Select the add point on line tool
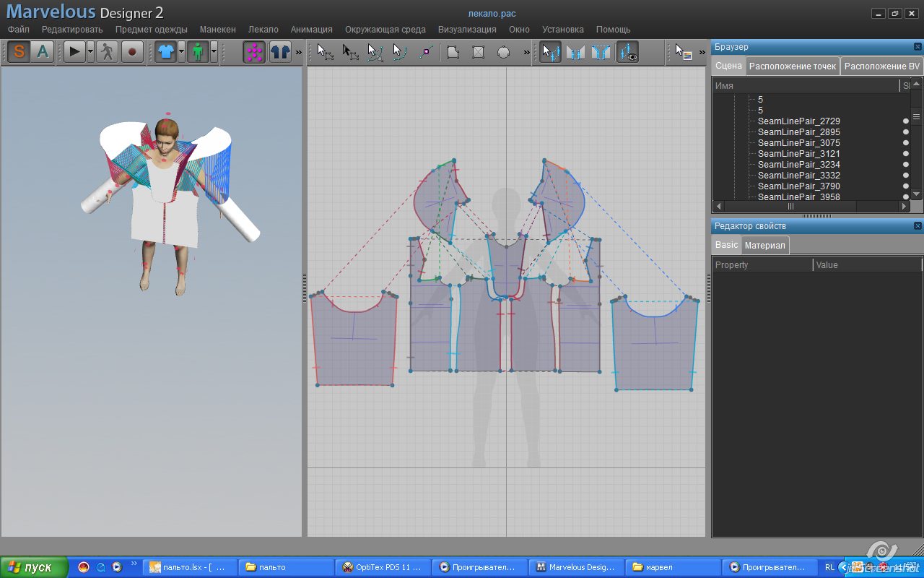Image resolution: width=924 pixels, height=578 pixels. pyautogui.click(x=426, y=52)
